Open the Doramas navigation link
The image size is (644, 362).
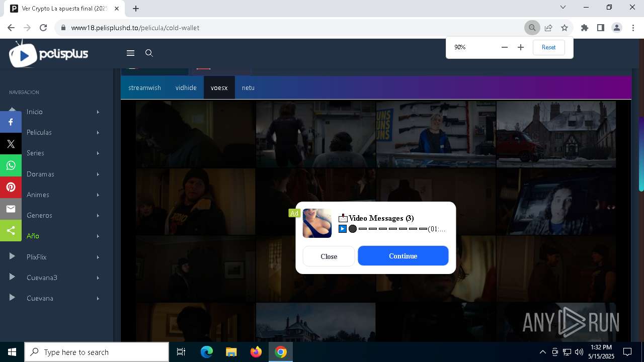tap(40, 174)
